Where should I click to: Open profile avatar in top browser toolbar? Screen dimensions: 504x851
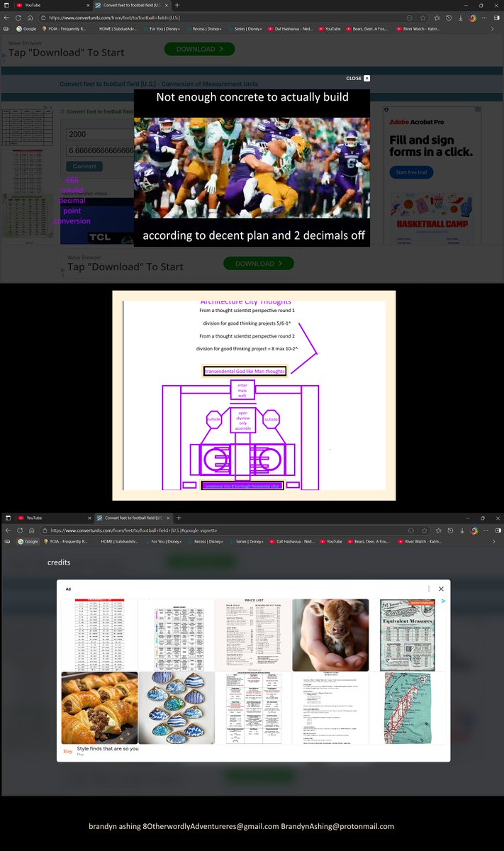click(473, 17)
